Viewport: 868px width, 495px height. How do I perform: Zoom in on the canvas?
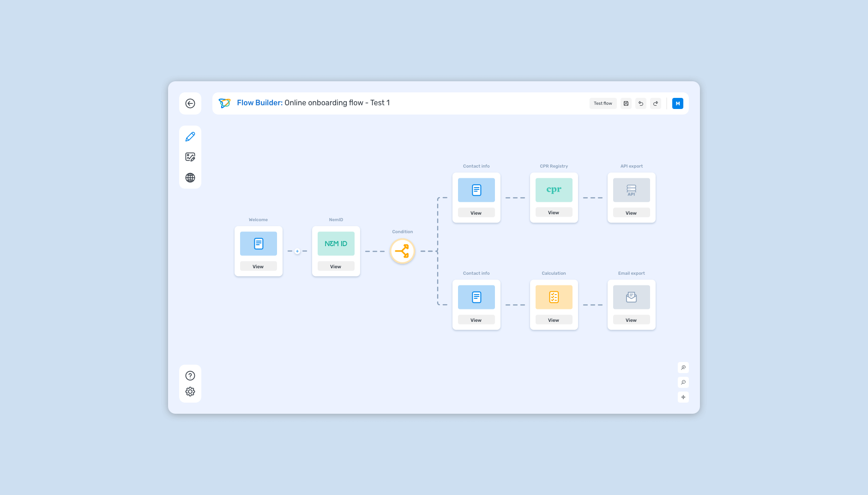click(x=683, y=368)
